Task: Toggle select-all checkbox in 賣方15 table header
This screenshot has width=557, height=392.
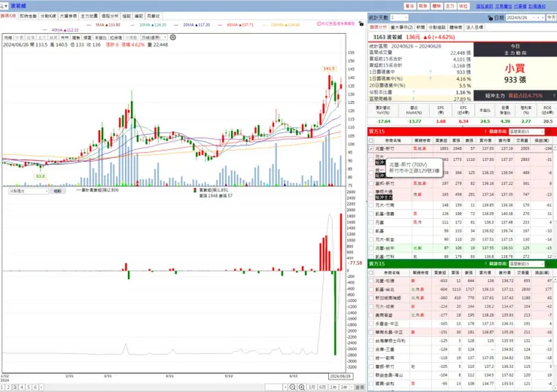Action: pyautogui.click(x=371, y=272)
